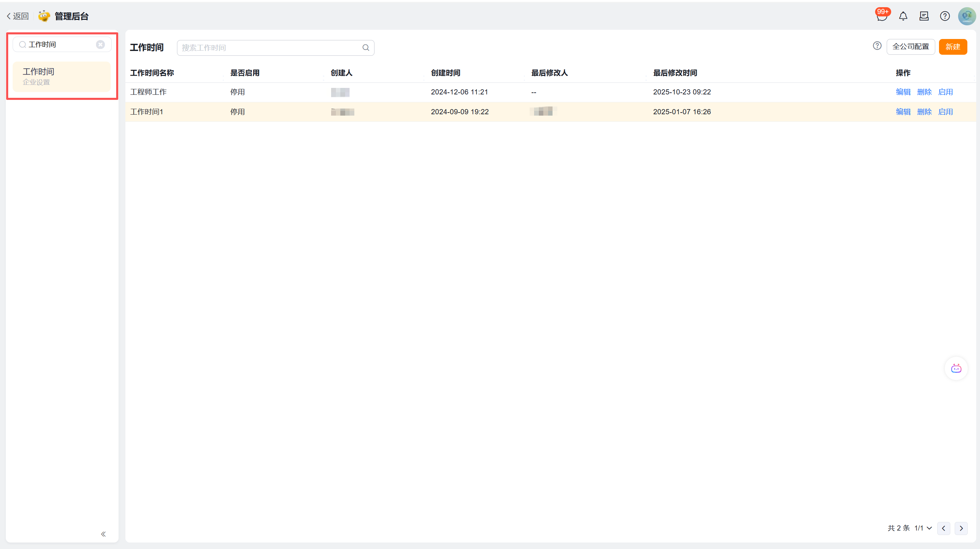980x549 pixels.
Task: Enable the 工程师工作 work time via 启用
Action: point(945,92)
